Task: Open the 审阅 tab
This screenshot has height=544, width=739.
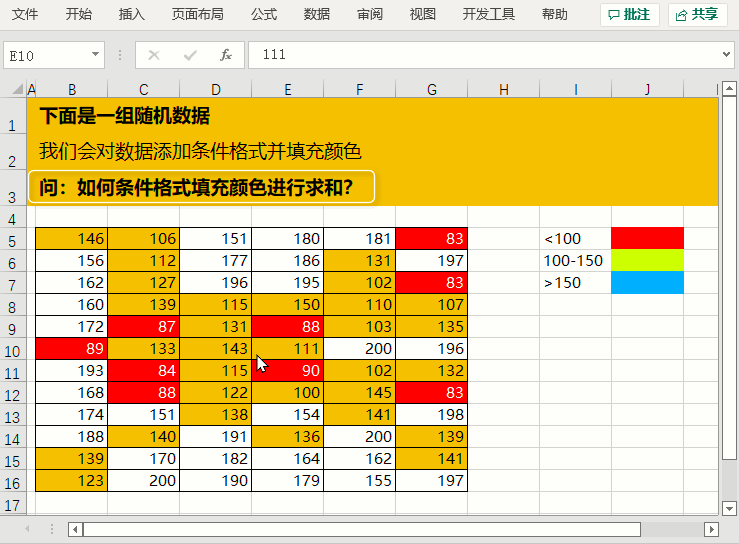Action: click(x=370, y=15)
